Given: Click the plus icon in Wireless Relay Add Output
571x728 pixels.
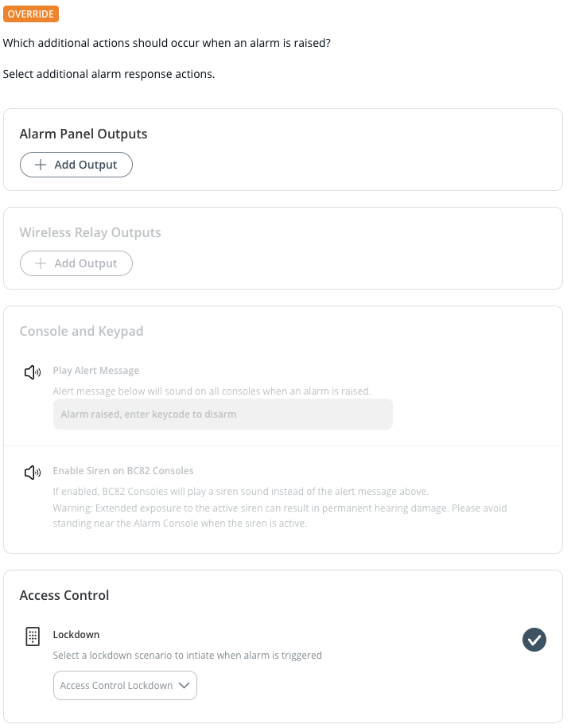Looking at the screenshot, I should click(41, 263).
